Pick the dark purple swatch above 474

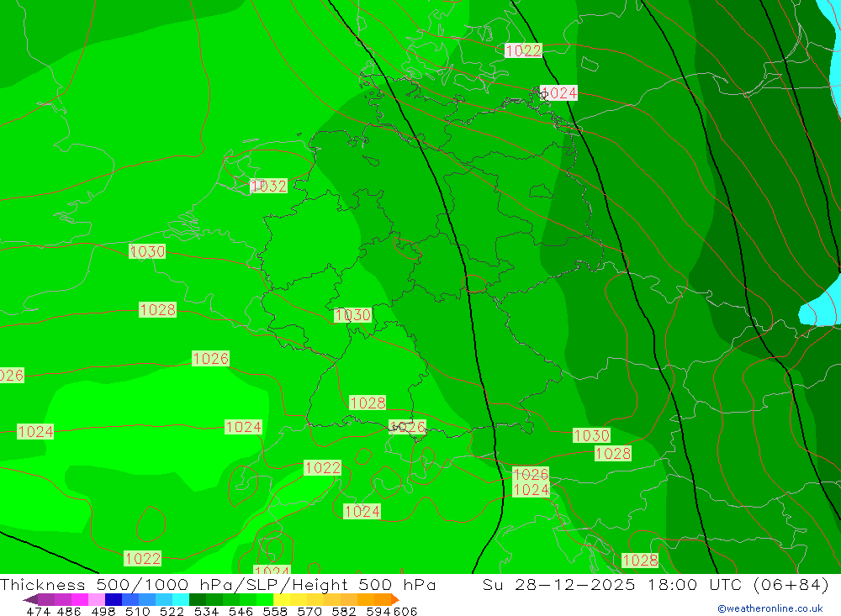click(30, 599)
